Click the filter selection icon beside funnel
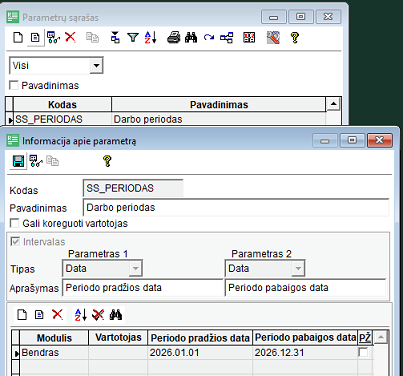The height and width of the screenshot is (376, 403). pyautogui.click(x=115, y=37)
